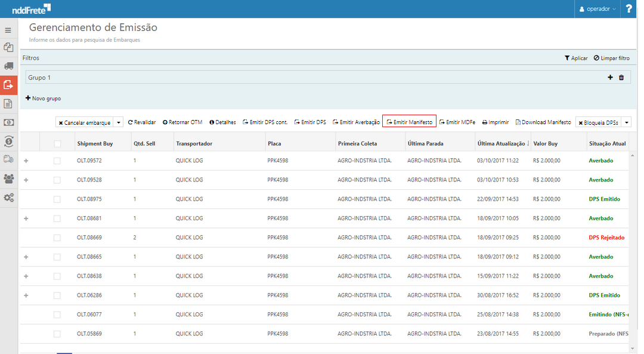Screen dimensions: 644x354
Task: Open the operador user menu
Action: pos(598,9)
